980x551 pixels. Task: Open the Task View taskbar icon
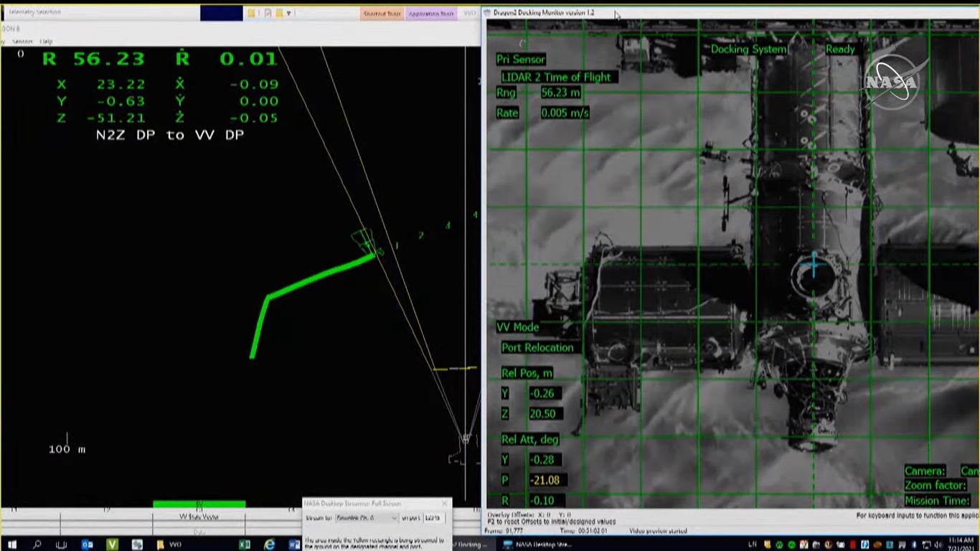point(62,545)
